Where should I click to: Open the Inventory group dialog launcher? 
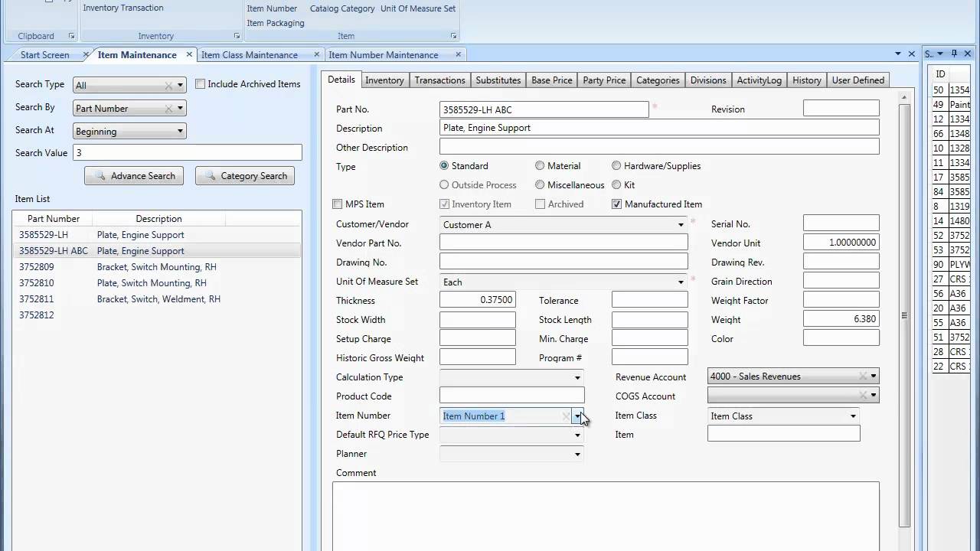(237, 36)
